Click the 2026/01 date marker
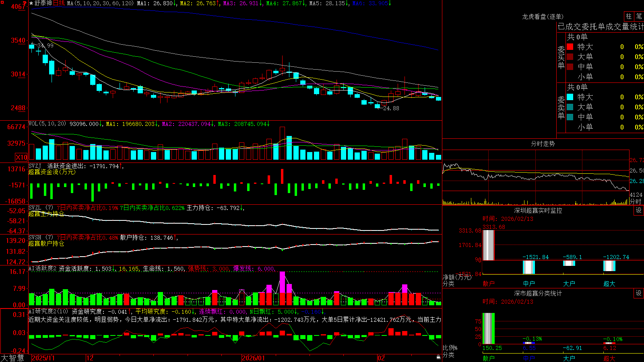The image size is (644, 362). [254, 358]
